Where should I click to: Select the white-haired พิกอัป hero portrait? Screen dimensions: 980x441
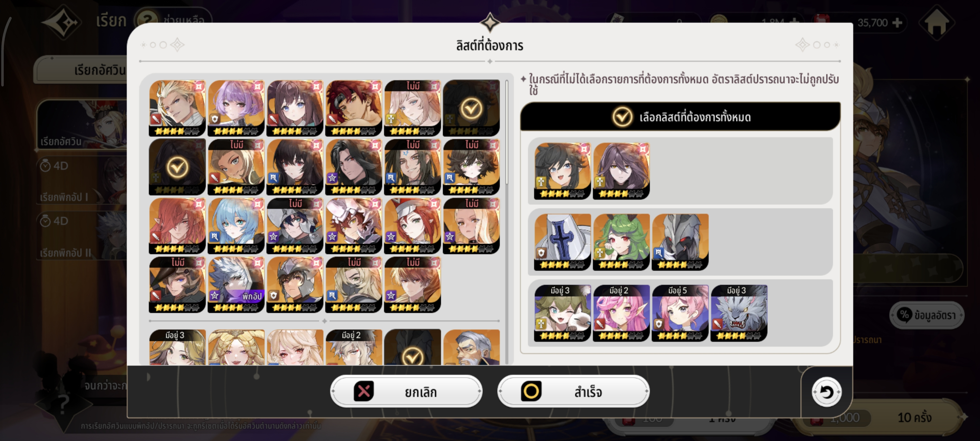pyautogui.click(x=236, y=285)
